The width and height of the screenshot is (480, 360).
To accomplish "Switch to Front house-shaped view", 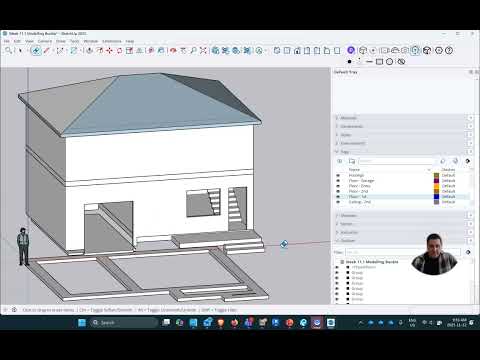I will [297, 50].
